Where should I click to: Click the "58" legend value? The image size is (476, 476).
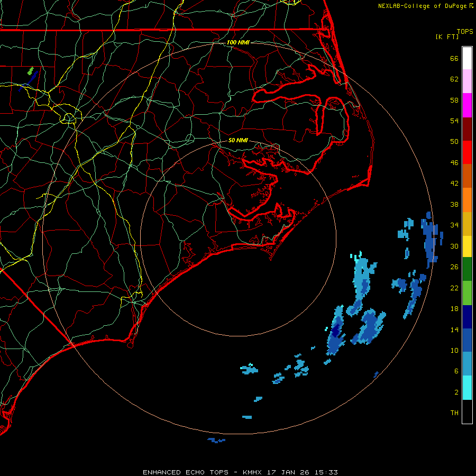[454, 100]
